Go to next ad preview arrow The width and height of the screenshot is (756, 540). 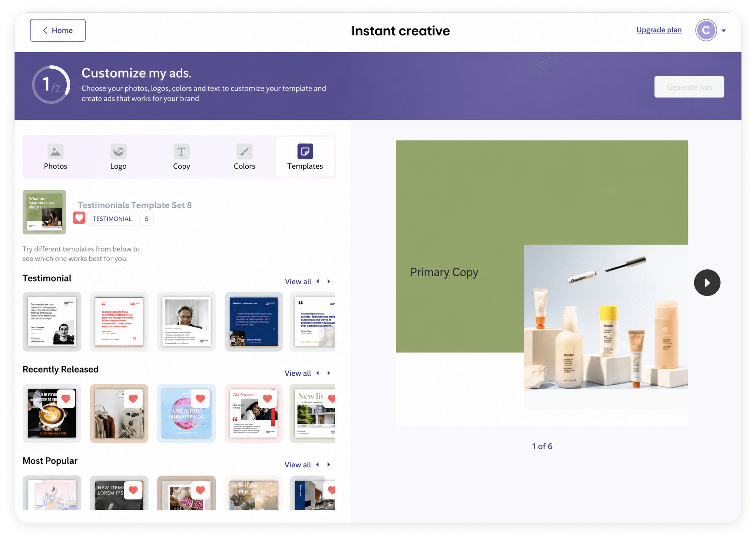tap(707, 283)
